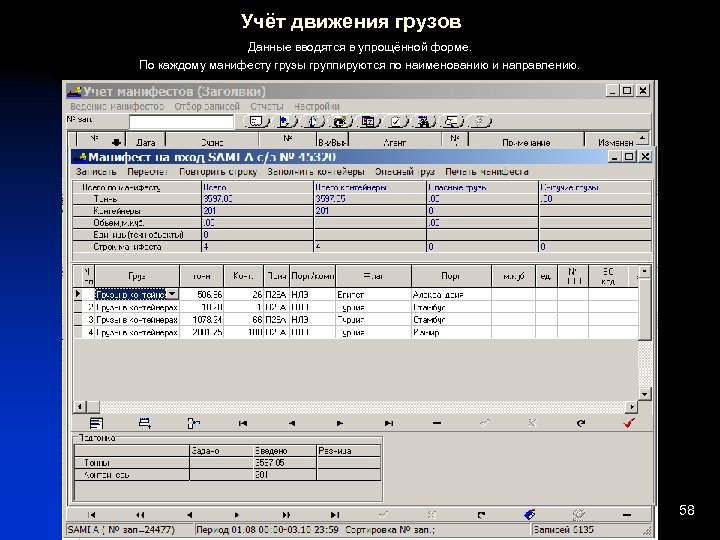Screen dimensions: 720x540
Task: Select 'Повторить строку' menu command
Action: pos(219,171)
